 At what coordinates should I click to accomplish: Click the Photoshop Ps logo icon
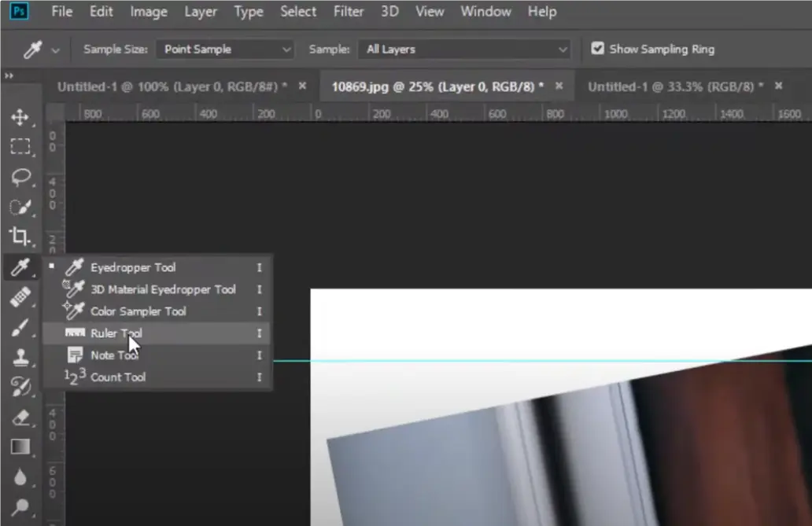point(19,11)
